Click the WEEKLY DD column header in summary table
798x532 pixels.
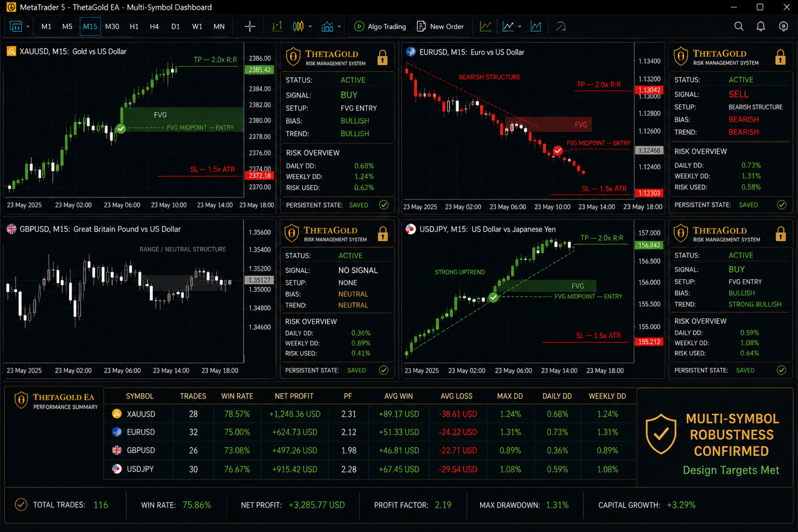607,396
